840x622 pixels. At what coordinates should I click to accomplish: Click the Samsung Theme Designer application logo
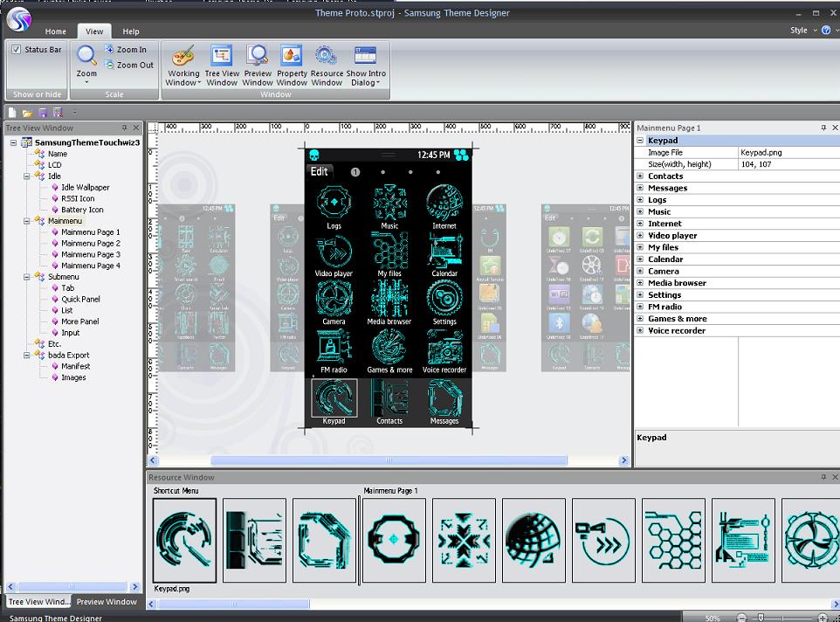(x=19, y=19)
